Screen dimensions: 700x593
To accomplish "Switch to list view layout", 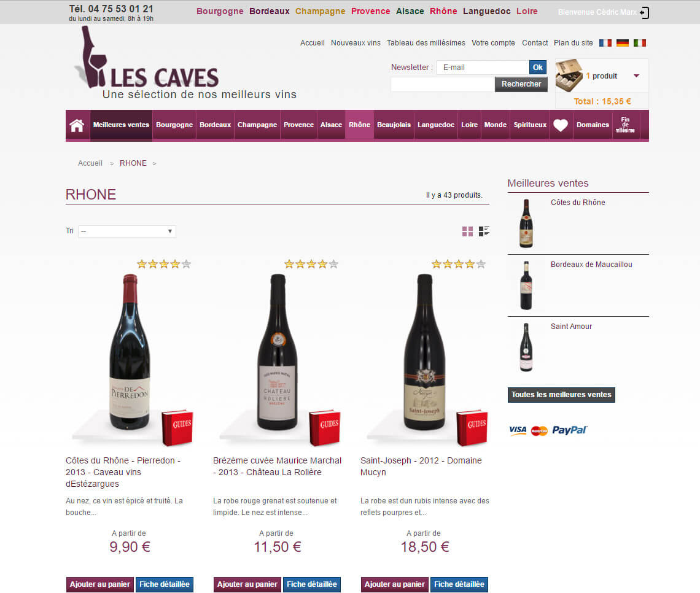I will [x=484, y=231].
